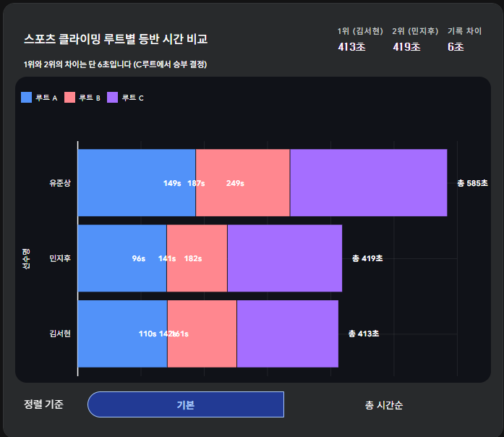Toggle 루트 B legend label
The image size is (504, 437).
(90, 98)
